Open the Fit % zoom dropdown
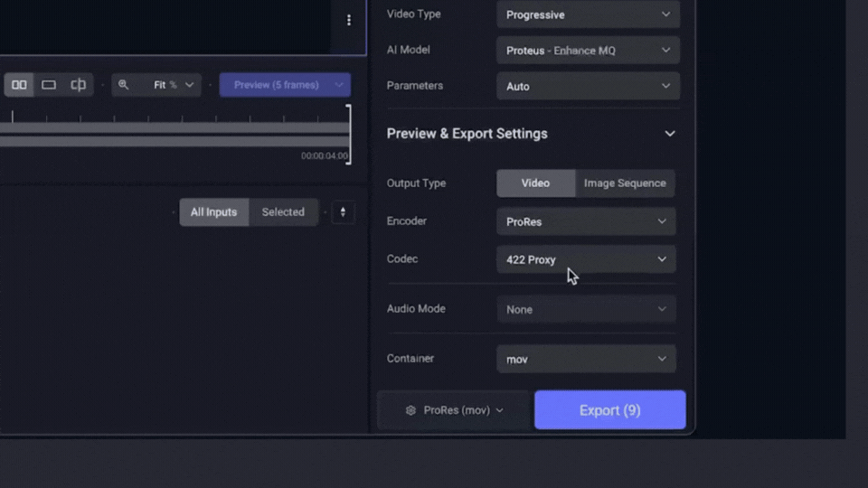This screenshot has height=488, width=868. (x=173, y=85)
